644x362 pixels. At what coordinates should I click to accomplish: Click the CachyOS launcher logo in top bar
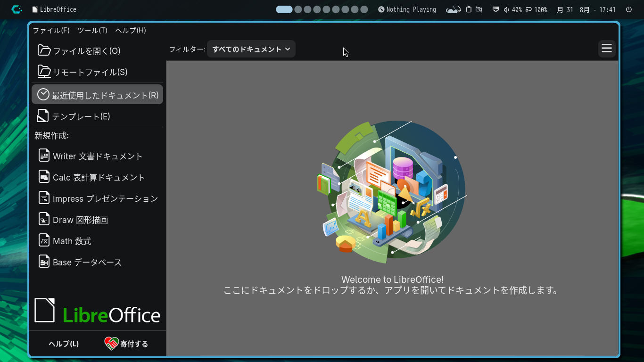click(x=17, y=9)
